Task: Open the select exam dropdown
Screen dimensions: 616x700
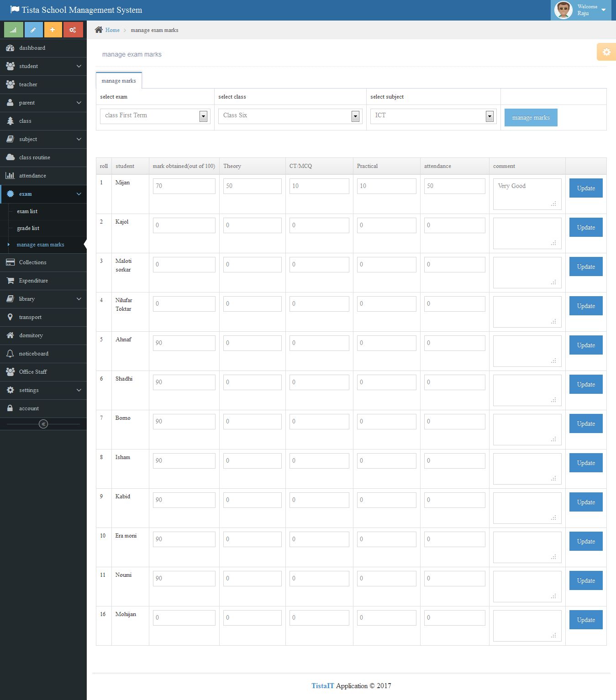Action: 155,116
